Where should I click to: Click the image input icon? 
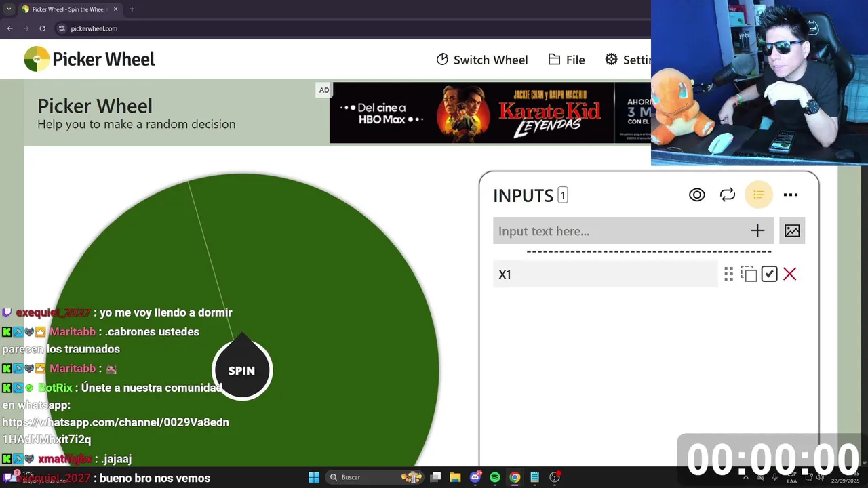[x=792, y=231]
